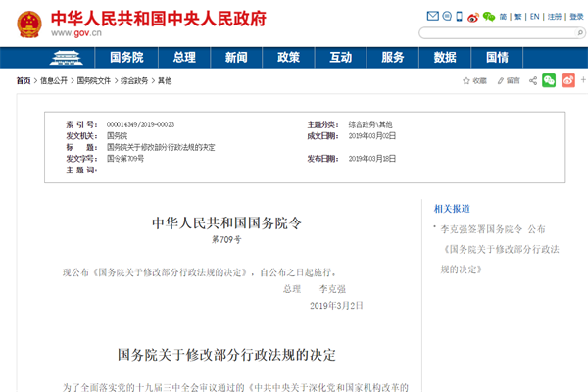
Task: Open the 服务 navigation menu
Action: [x=392, y=57]
